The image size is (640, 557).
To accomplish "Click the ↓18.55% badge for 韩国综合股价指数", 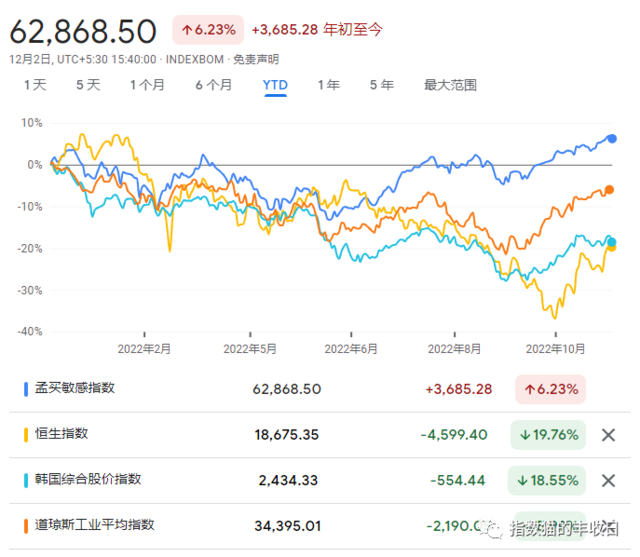I will pyautogui.click(x=547, y=481).
